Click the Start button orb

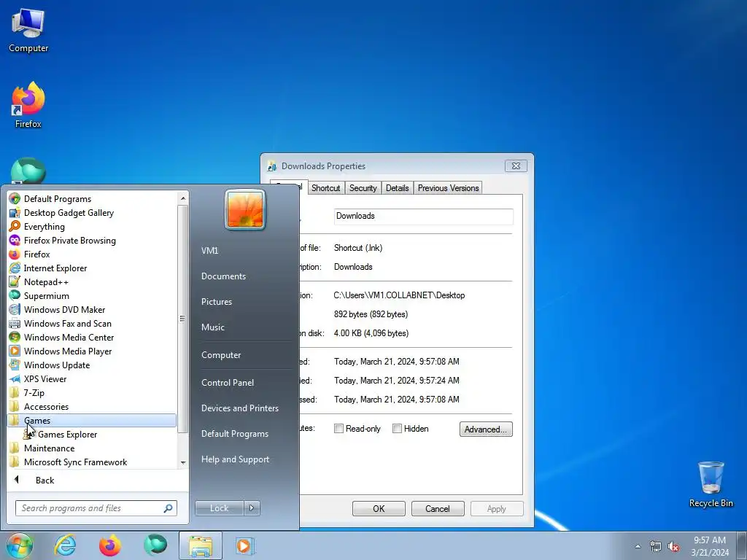20,545
